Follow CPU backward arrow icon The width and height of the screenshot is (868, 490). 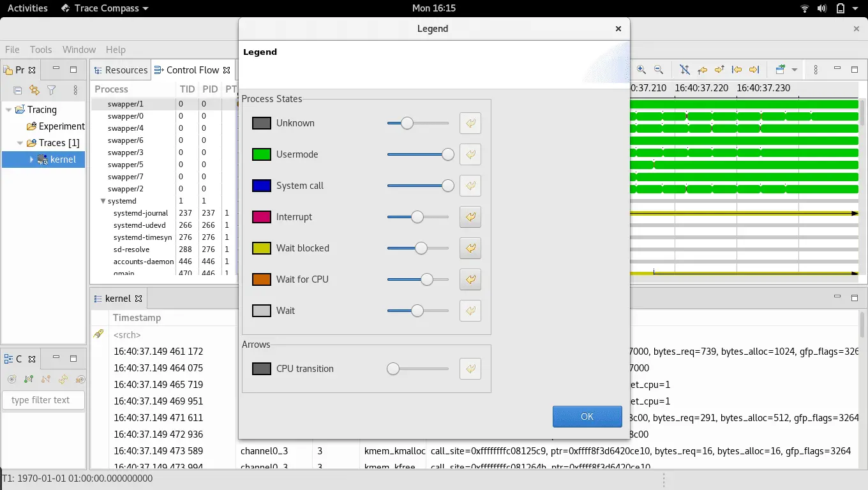[702, 70]
